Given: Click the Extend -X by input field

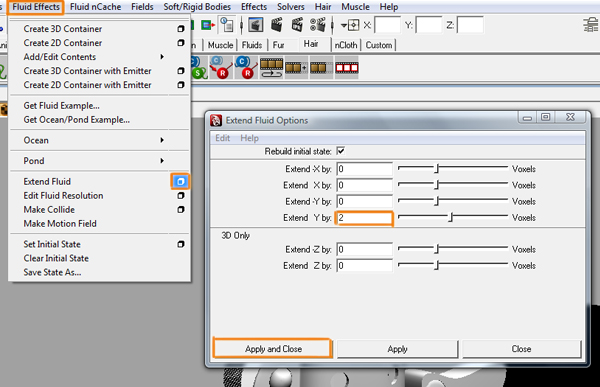Looking at the screenshot, I should point(364,169).
